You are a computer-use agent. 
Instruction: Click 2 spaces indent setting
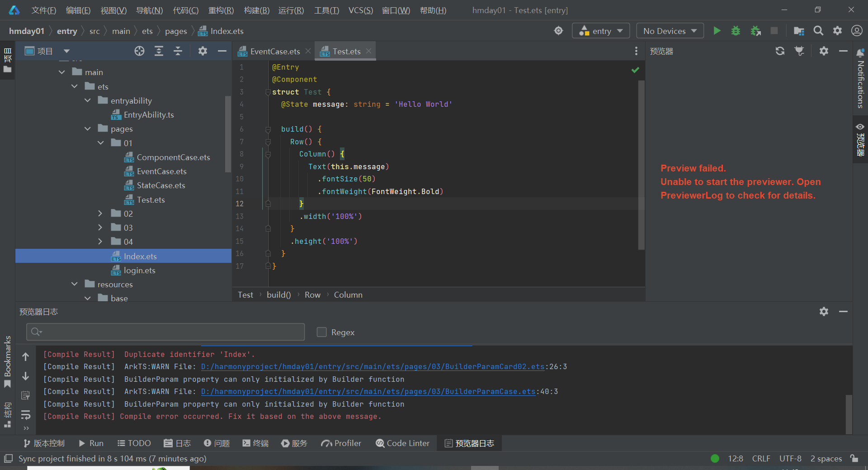click(x=826, y=459)
